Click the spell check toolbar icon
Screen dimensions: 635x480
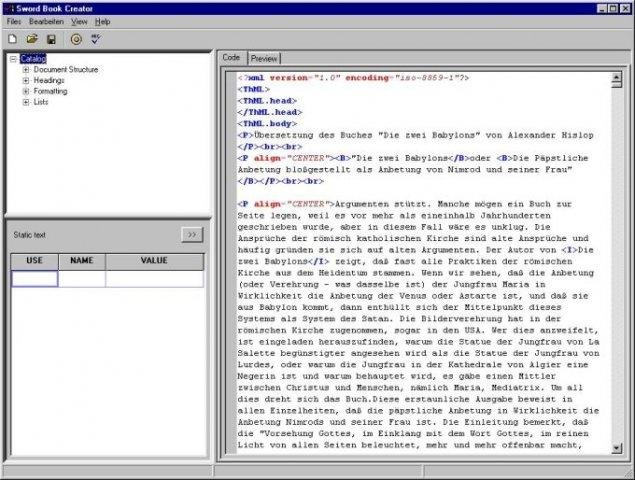[96, 39]
